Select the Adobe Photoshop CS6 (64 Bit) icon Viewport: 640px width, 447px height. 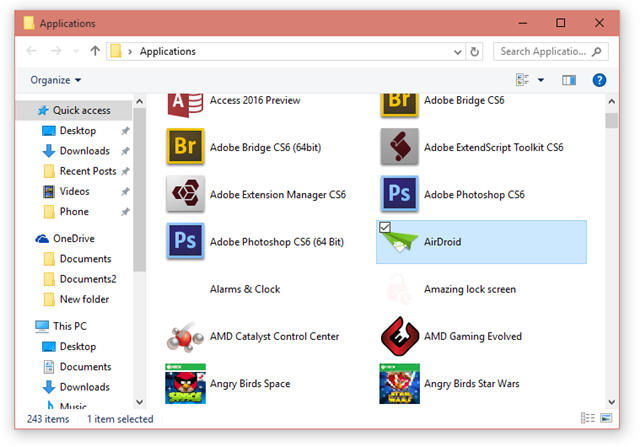coord(185,241)
